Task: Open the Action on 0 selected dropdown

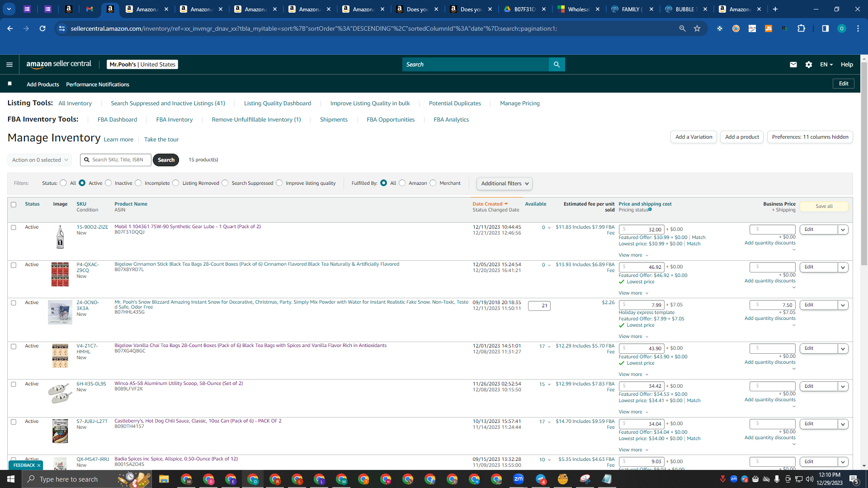Action: tap(39, 160)
